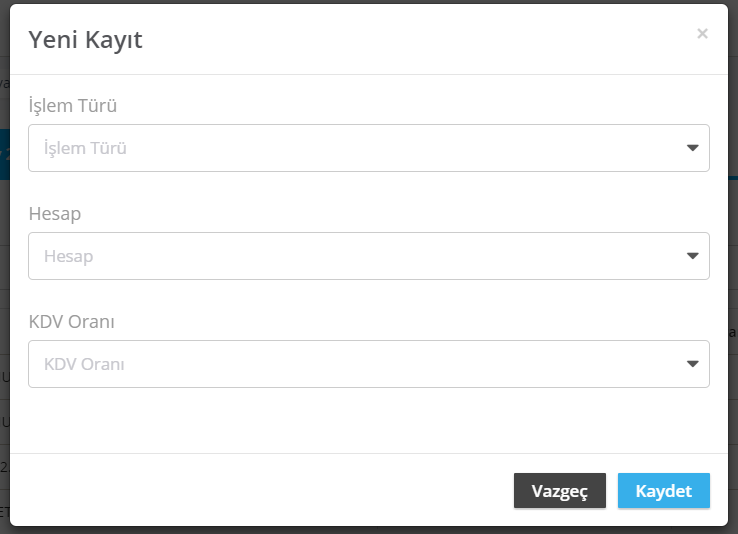Click the İşlem Türü field label

pyautogui.click(x=72, y=105)
